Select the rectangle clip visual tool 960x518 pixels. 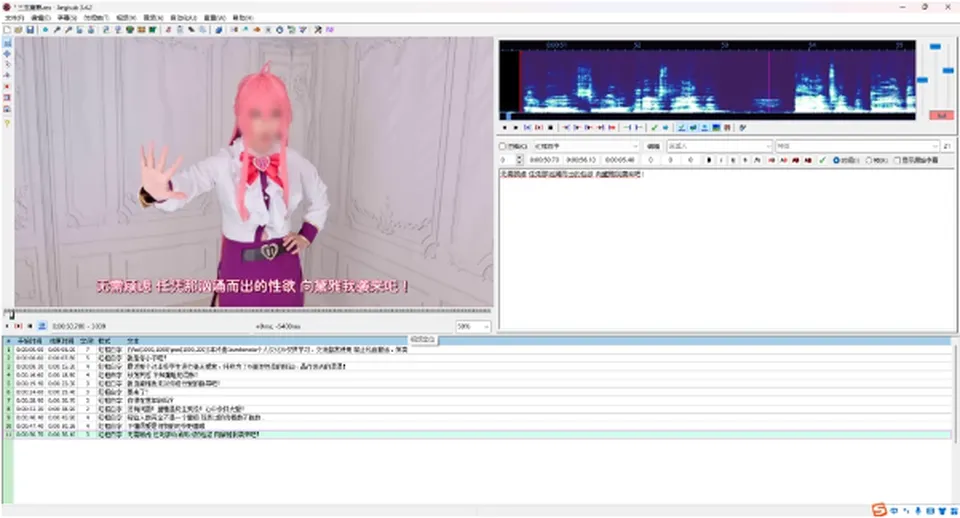coord(7,97)
